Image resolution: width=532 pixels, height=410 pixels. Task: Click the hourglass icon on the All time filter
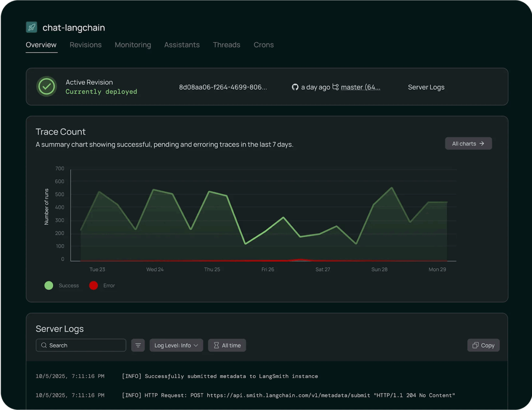(215, 345)
